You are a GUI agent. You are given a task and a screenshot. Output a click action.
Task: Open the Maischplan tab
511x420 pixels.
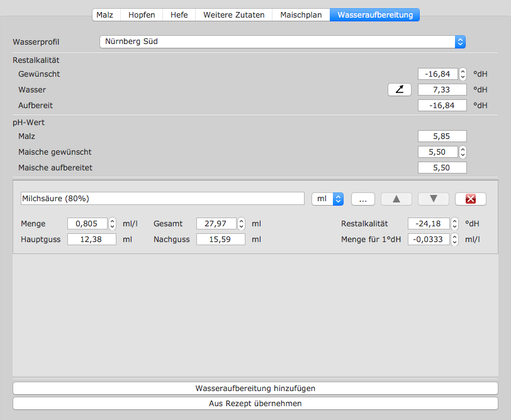301,14
